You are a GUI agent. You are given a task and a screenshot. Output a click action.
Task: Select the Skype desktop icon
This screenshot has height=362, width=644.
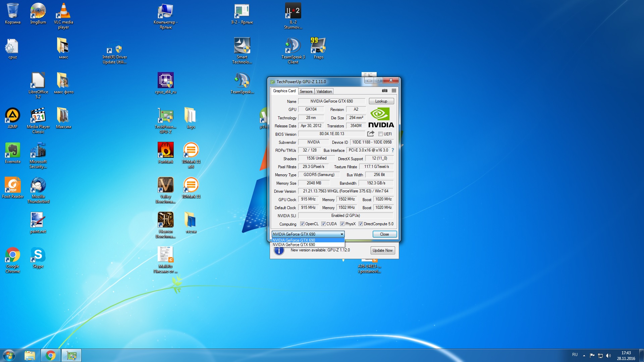pyautogui.click(x=38, y=257)
